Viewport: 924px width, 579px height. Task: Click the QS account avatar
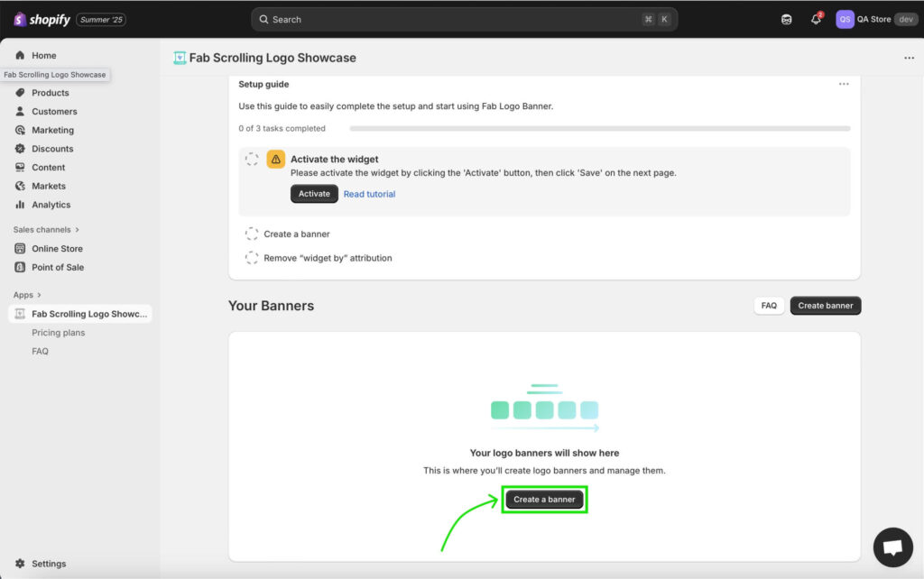(845, 20)
